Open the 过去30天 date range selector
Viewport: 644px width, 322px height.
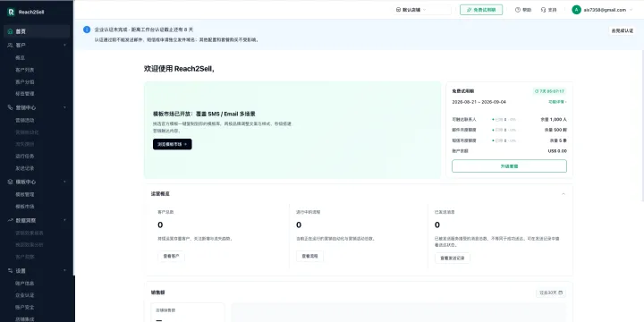(551, 292)
